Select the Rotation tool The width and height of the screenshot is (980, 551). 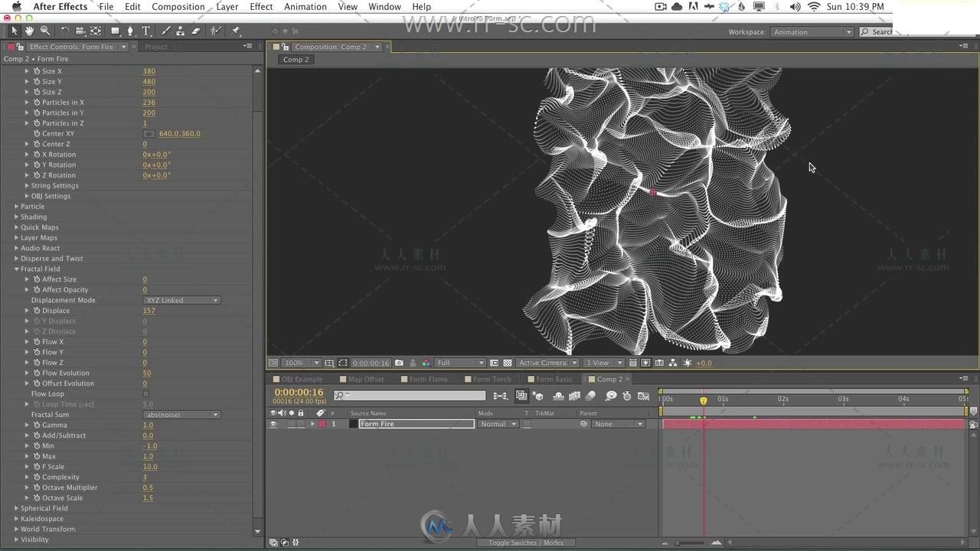coord(65,31)
